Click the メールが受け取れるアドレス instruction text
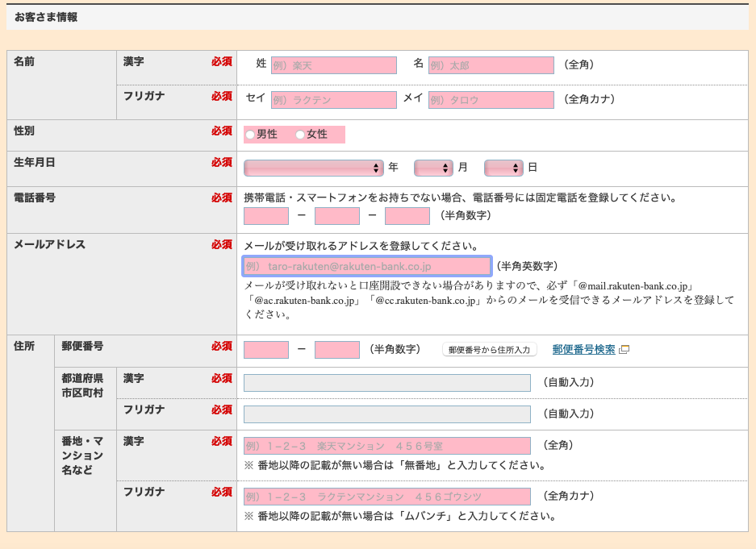The width and height of the screenshot is (756, 549). point(361,246)
